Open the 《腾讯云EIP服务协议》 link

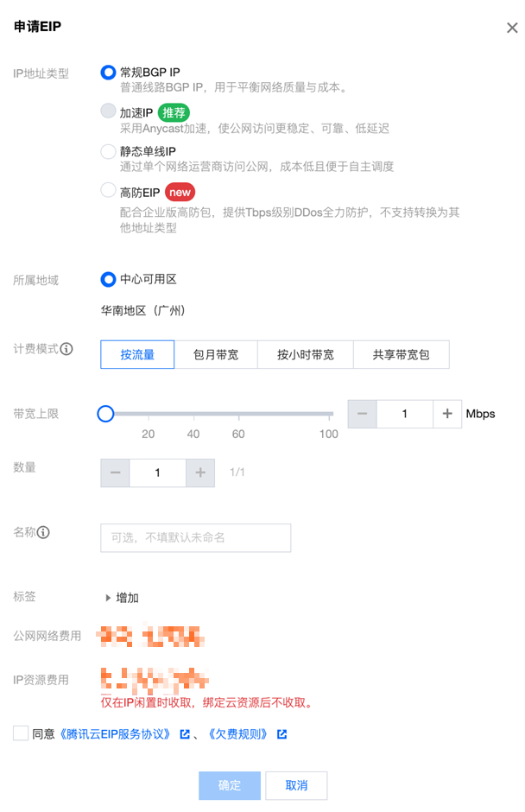116,733
